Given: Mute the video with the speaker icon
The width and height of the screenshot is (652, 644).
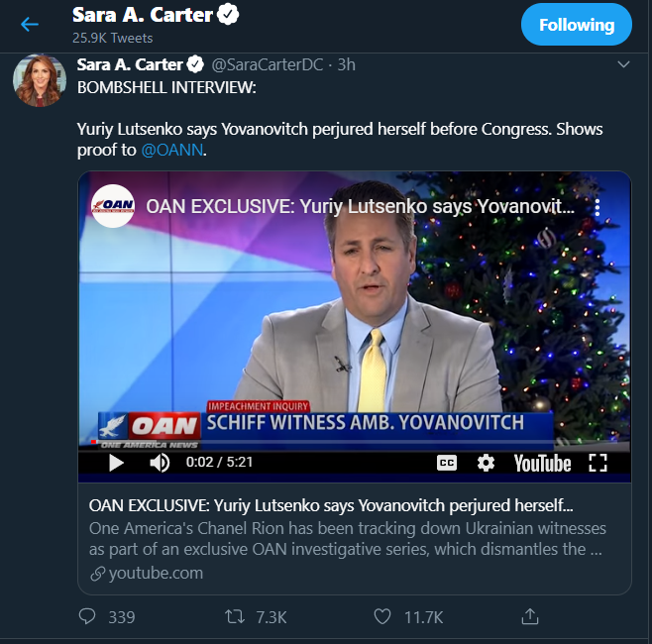Looking at the screenshot, I should [160, 463].
